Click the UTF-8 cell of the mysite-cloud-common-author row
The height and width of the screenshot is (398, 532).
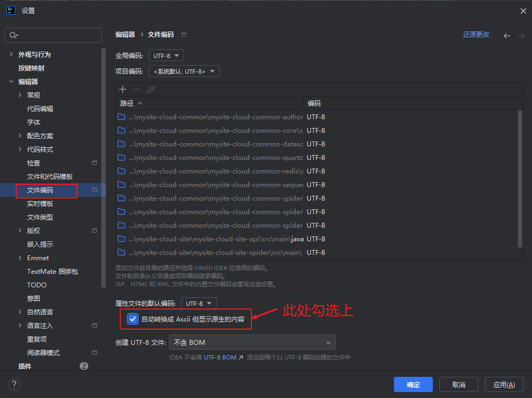(316, 117)
